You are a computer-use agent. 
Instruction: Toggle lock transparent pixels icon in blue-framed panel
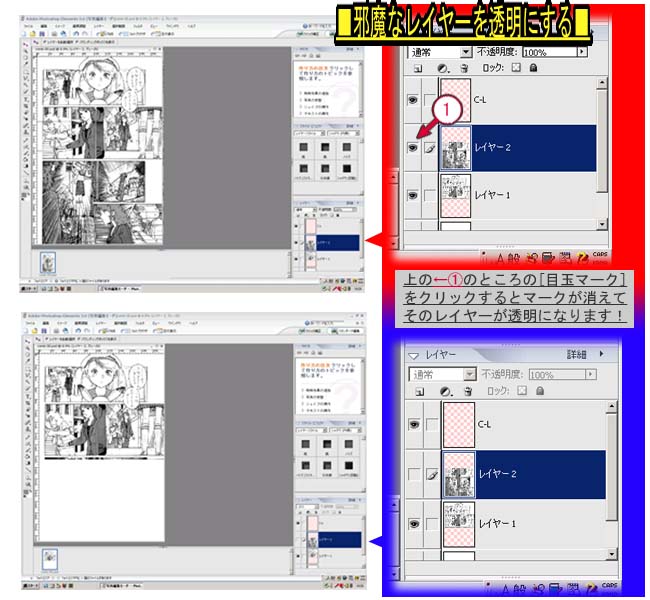click(522, 391)
